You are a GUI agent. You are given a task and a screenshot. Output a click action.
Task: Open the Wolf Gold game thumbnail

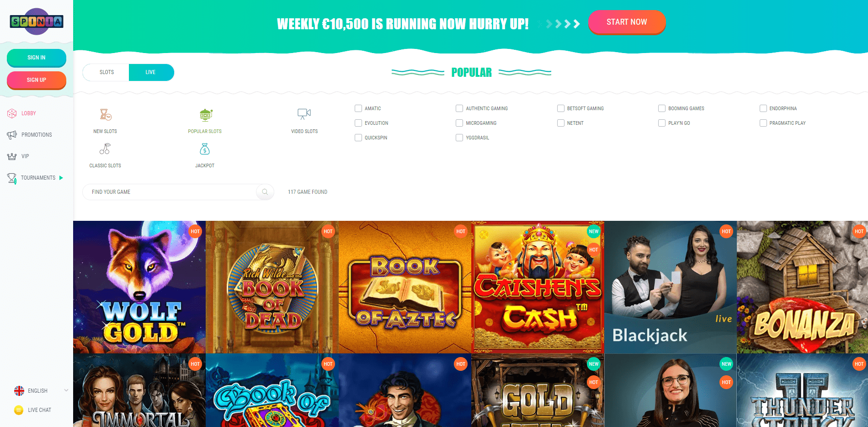click(x=139, y=287)
